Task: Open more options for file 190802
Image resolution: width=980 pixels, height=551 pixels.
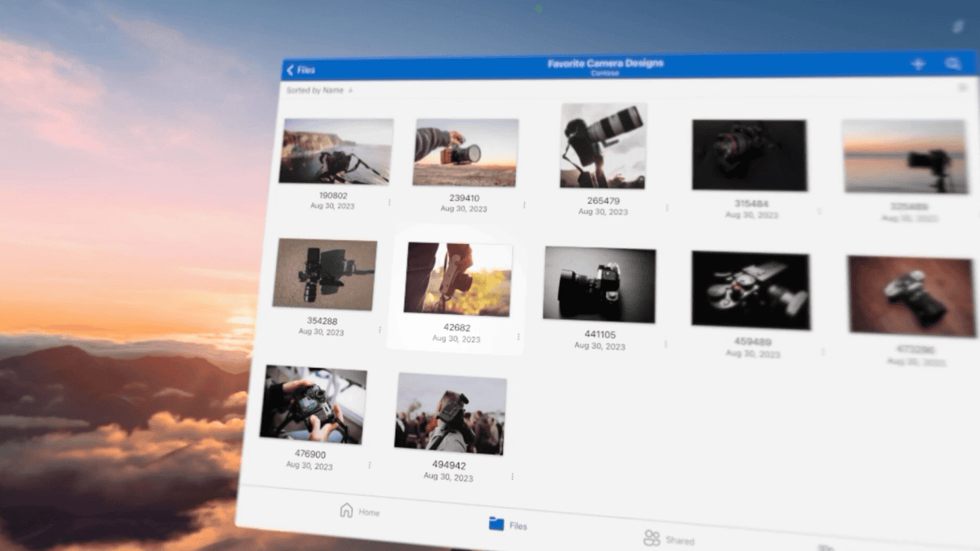Action: [x=389, y=202]
